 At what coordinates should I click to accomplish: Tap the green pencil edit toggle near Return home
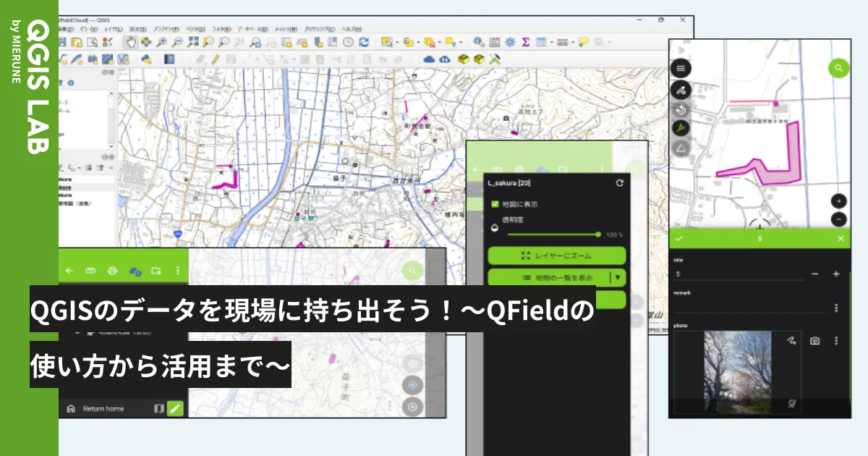click(x=175, y=408)
